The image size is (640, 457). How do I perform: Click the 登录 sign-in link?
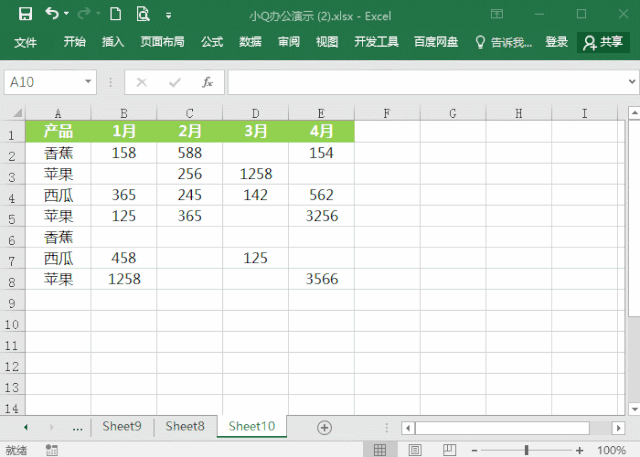pyautogui.click(x=557, y=42)
